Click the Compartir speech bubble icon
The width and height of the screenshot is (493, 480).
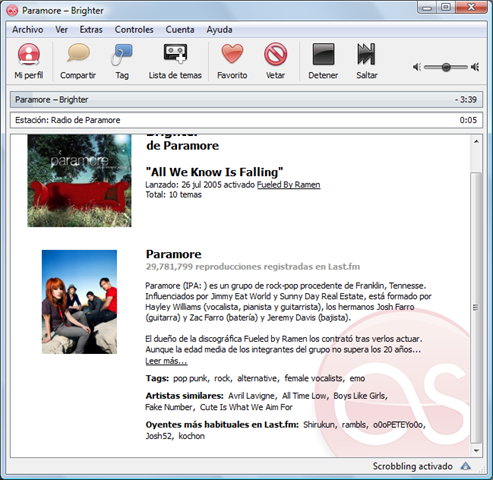[78, 53]
